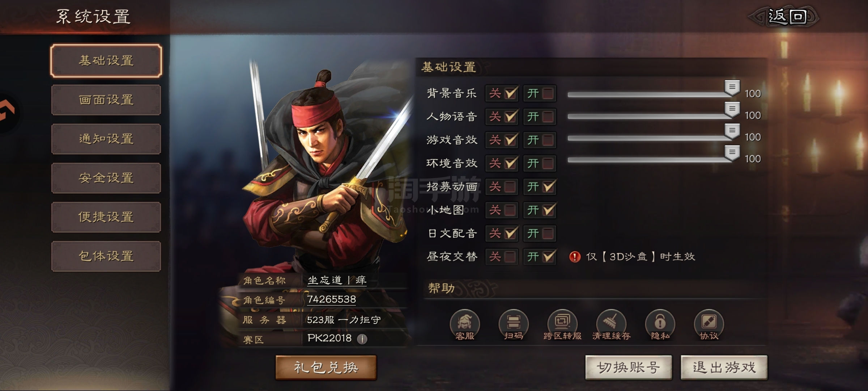
Task: Open the 协议 agreement icon
Action: click(709, 325)
